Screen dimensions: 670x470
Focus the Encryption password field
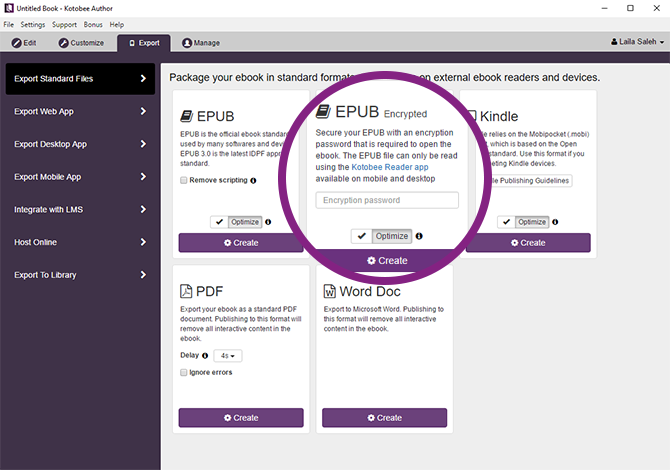[x=387, y=200]
